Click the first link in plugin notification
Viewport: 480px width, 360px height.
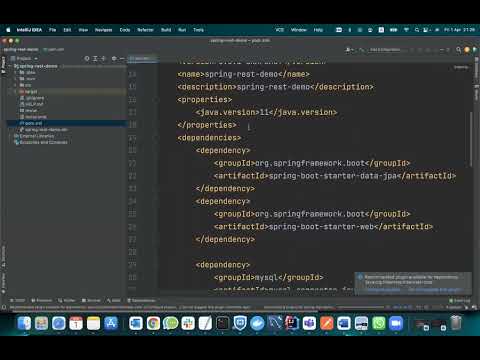[383, 290]
